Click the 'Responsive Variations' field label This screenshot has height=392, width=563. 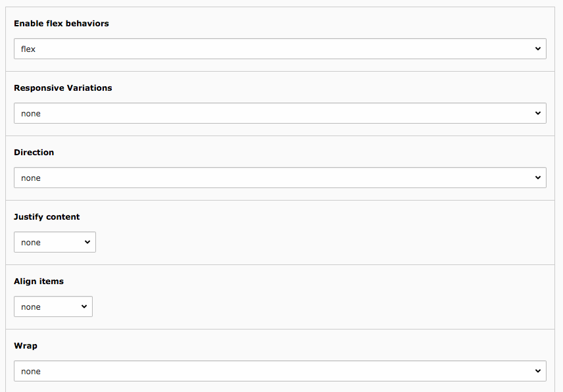(63, 88)
